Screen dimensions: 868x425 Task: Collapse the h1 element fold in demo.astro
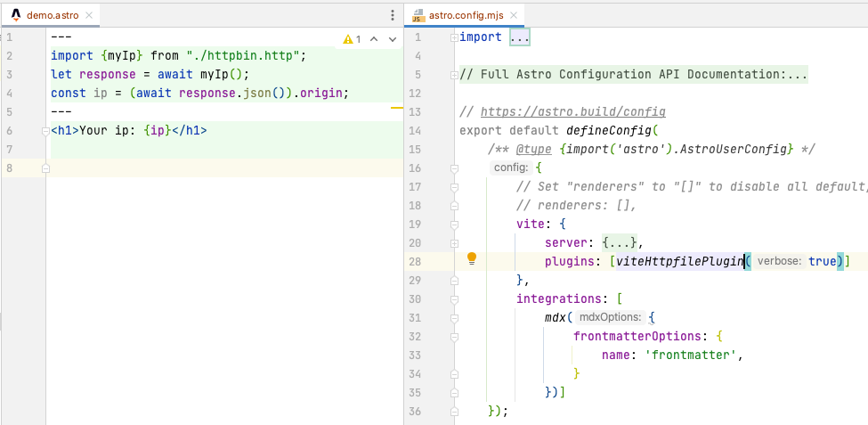tap(46, 131)
